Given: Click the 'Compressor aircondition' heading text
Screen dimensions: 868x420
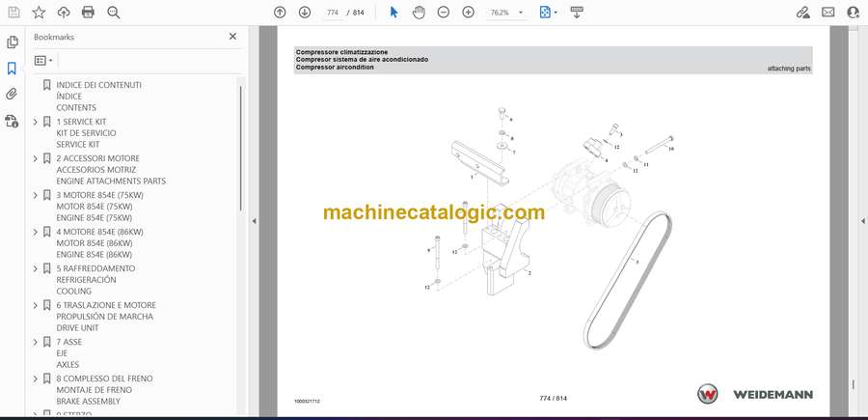Looking at the screenshot, I should [x=335, y=67].
